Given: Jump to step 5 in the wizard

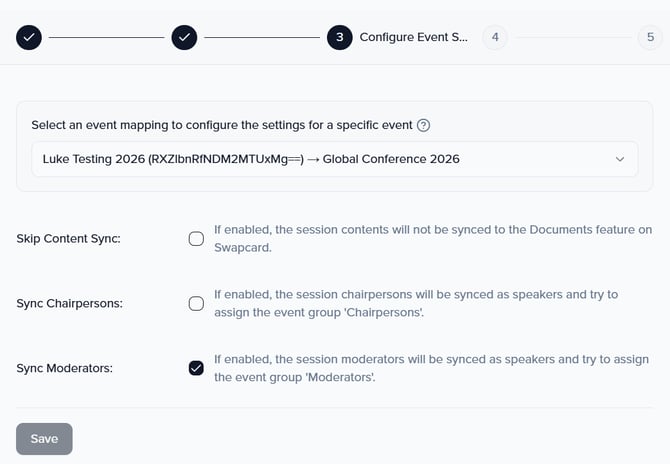Looking at the screenshot, I should point(649,37).
